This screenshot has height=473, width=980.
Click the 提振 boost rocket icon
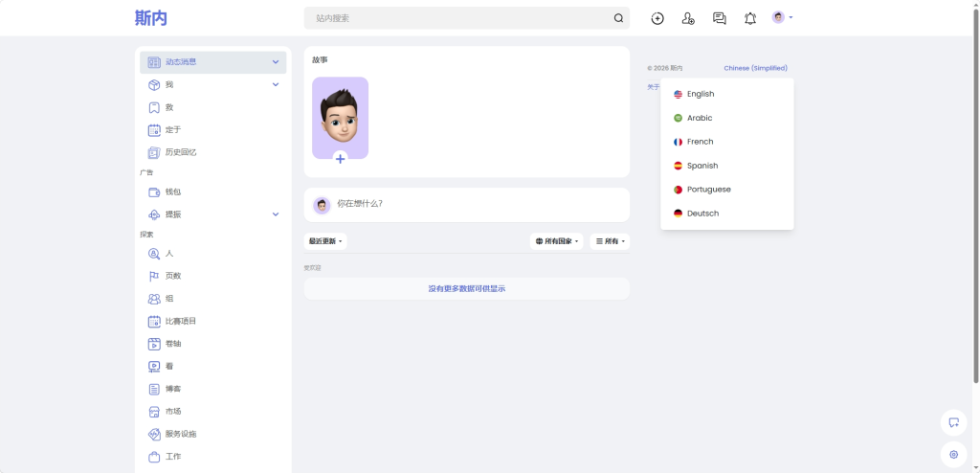pos(154,214)
